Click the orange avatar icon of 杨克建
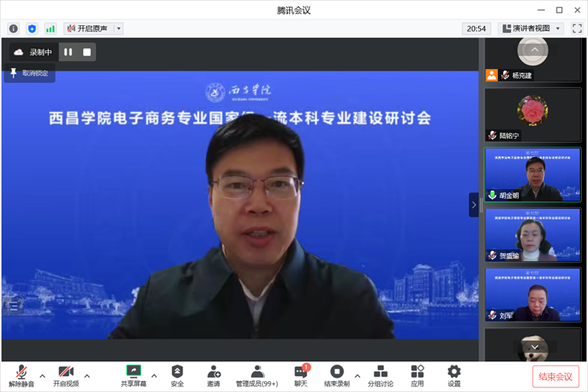The height and width of the screenshot is (392, 588). [492, 75]
